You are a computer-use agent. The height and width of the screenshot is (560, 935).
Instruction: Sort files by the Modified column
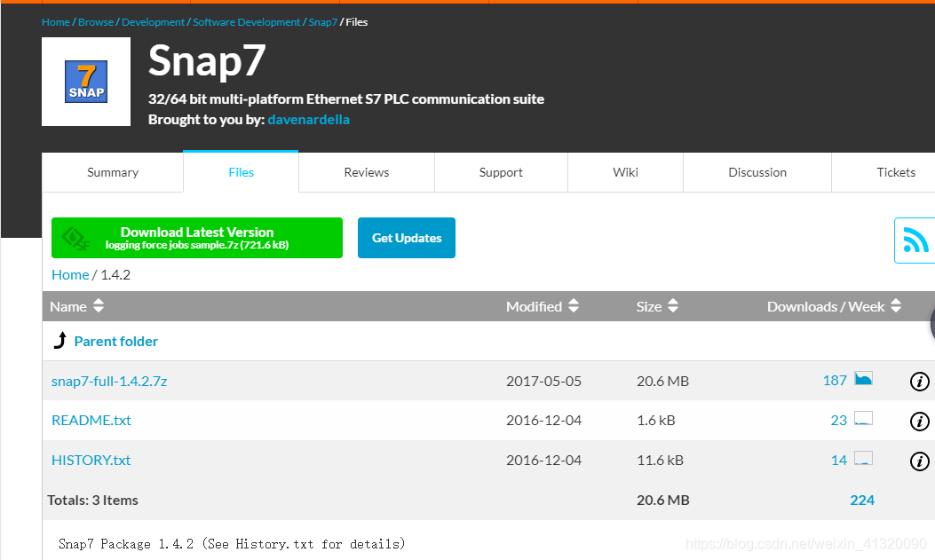(x=574, y=305)
